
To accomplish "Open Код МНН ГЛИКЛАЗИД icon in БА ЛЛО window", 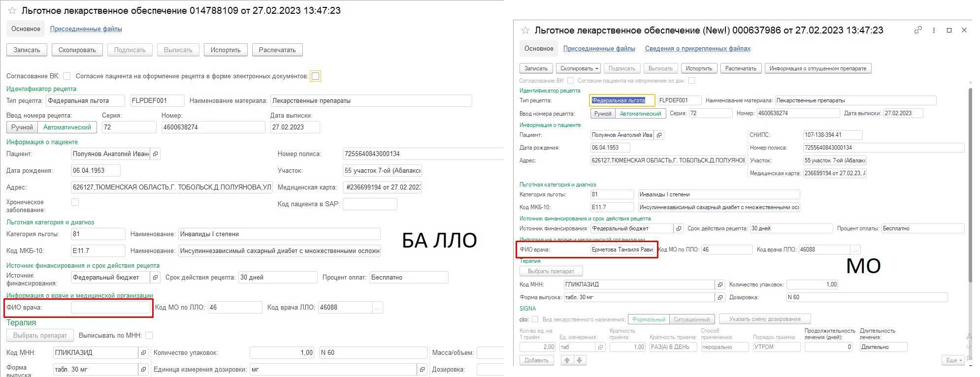I will pos(143,353).
